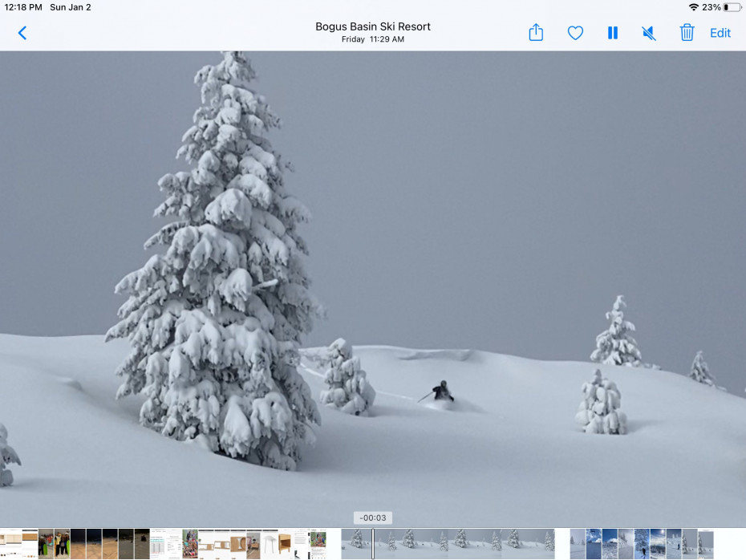
Task: Open the white side table thumbnail
Action: (270, 544)
